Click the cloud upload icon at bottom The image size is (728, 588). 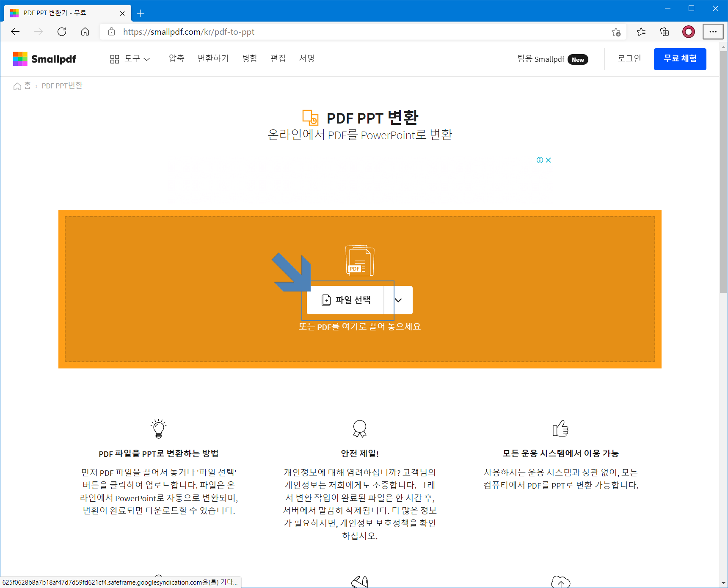pos(560,582)
